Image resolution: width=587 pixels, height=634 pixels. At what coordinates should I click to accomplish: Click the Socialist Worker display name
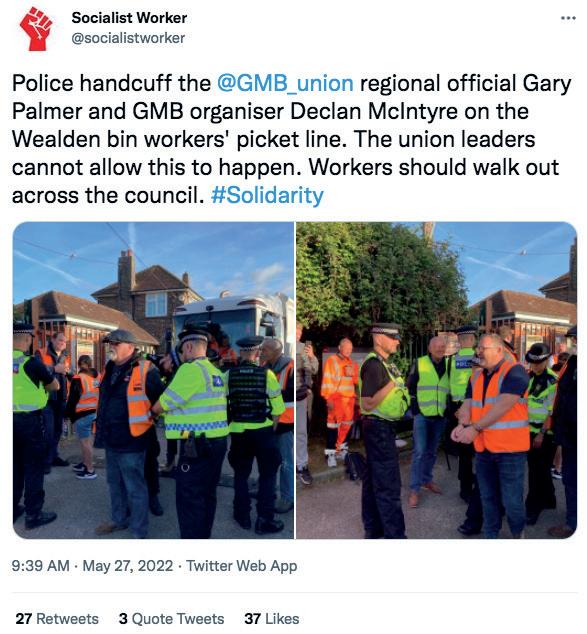129,18
